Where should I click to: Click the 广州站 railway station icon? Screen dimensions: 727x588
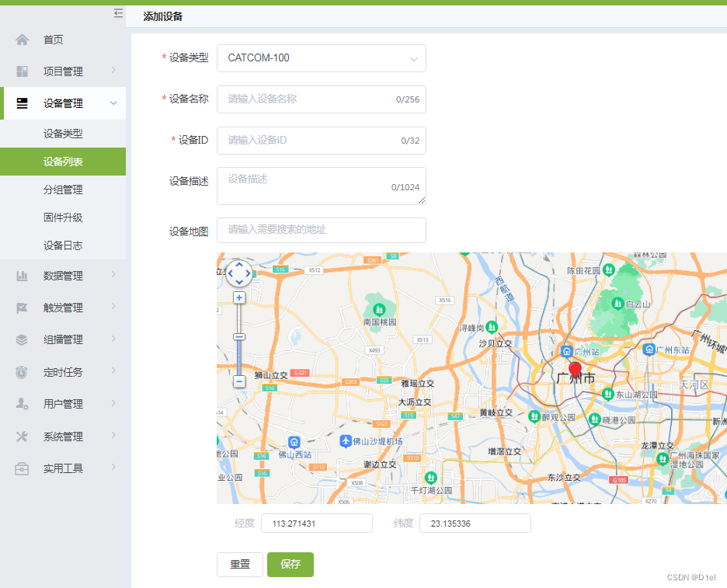pos(566,351)
